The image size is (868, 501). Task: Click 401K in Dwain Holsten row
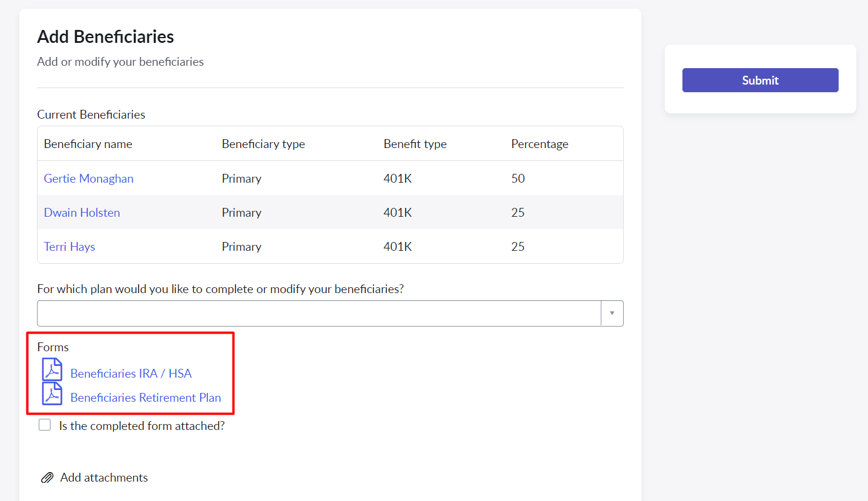(x=398, y=213)
